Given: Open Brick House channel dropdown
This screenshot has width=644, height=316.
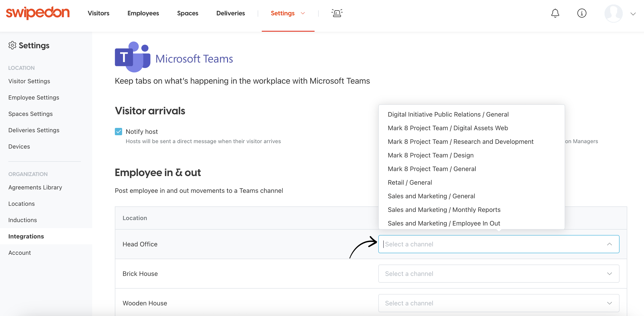Looking at the screenshot, I should click(499, 274).
